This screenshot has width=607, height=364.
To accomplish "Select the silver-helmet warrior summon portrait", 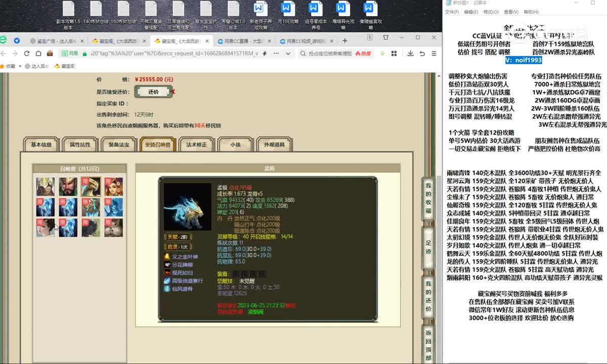I will coord(45,187).
